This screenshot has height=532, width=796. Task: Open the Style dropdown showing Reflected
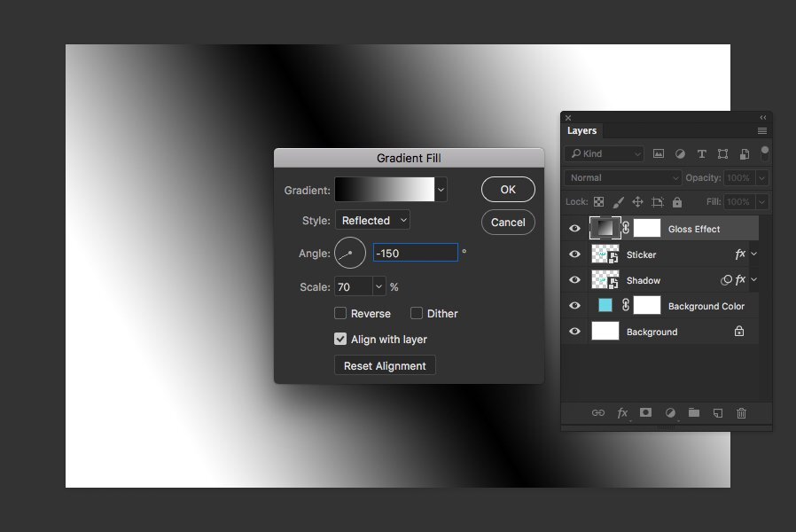tap(372, 220)
